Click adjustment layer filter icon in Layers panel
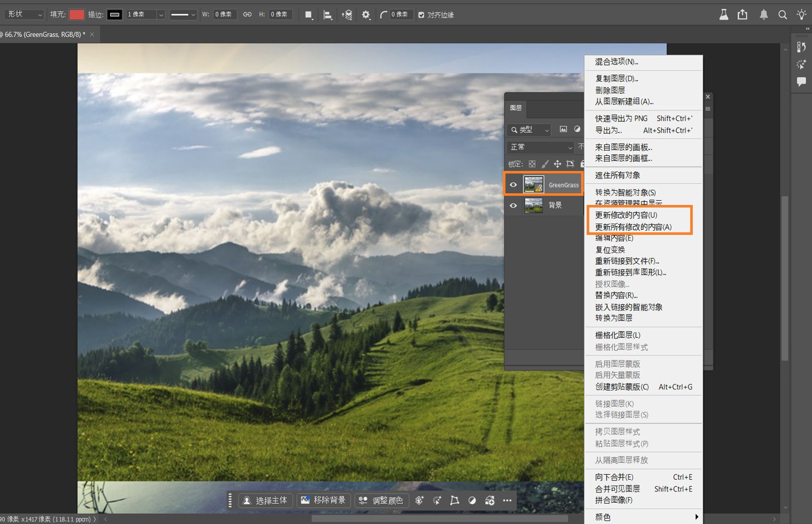Viewport: 812px width, 524px height. coord(577,129)
